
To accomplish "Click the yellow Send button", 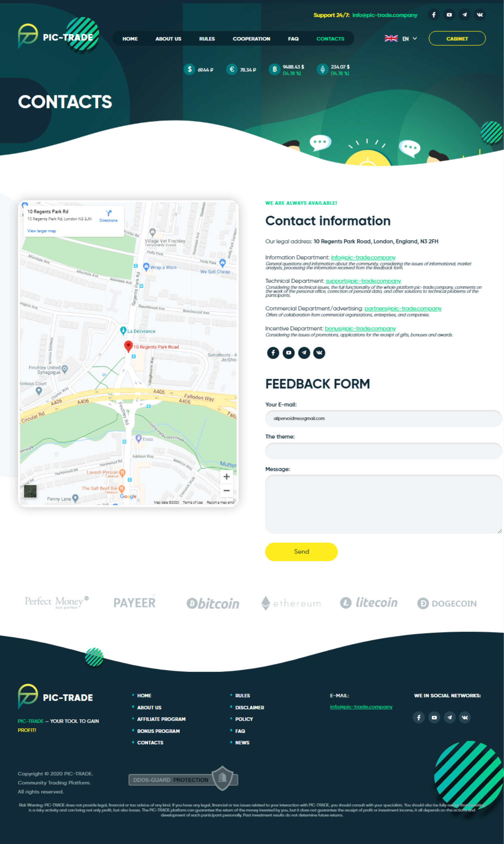I will 301,551.
